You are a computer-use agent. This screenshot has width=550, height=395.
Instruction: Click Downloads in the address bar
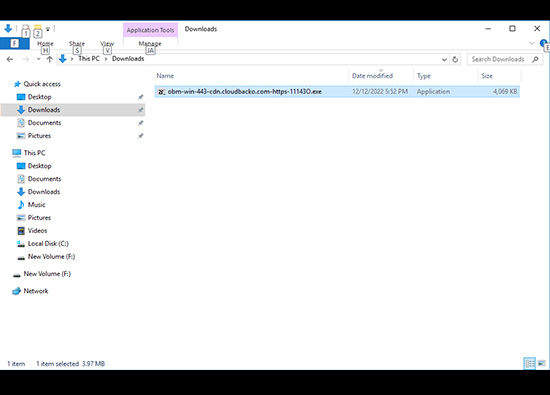[128, 59]
